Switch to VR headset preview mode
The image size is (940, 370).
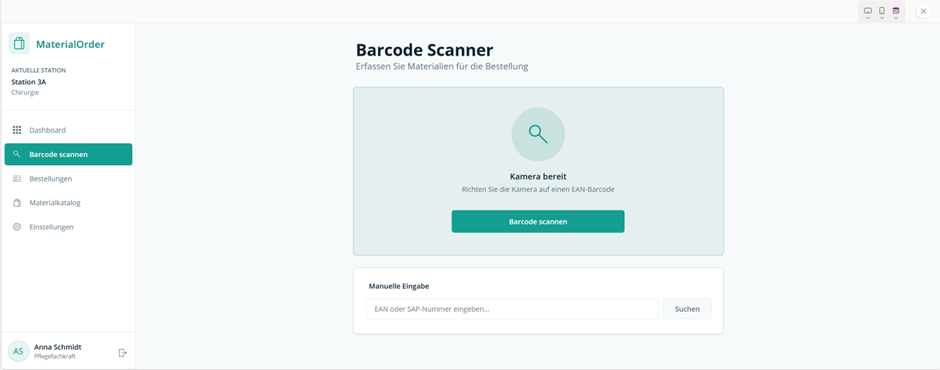(x=867, y=11)
